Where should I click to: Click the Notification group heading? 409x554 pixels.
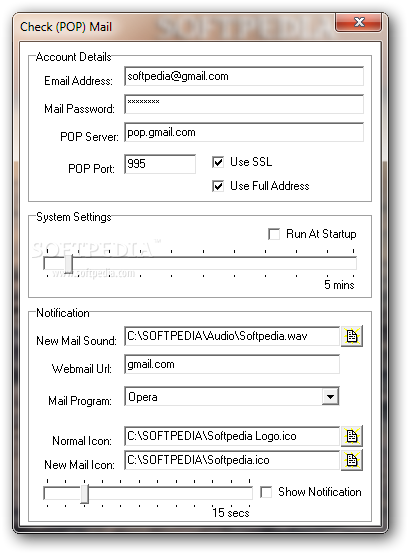(63, 313)
